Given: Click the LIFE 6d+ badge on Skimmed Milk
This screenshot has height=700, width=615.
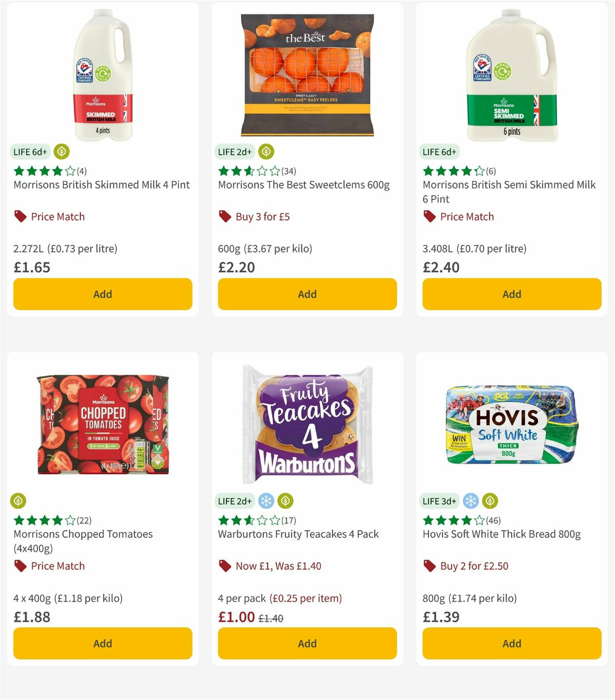Looking at the screenshot, I should tap(30, 152).
